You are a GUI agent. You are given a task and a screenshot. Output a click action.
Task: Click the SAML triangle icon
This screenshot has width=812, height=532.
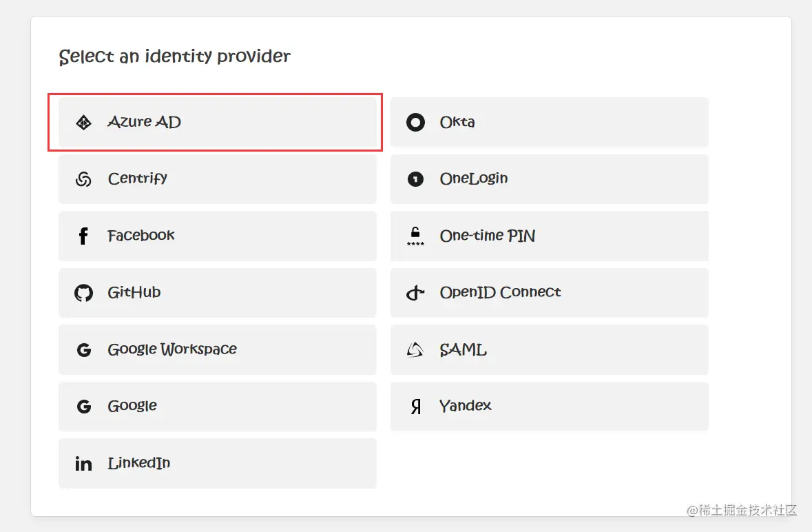(x=415, y=350)
